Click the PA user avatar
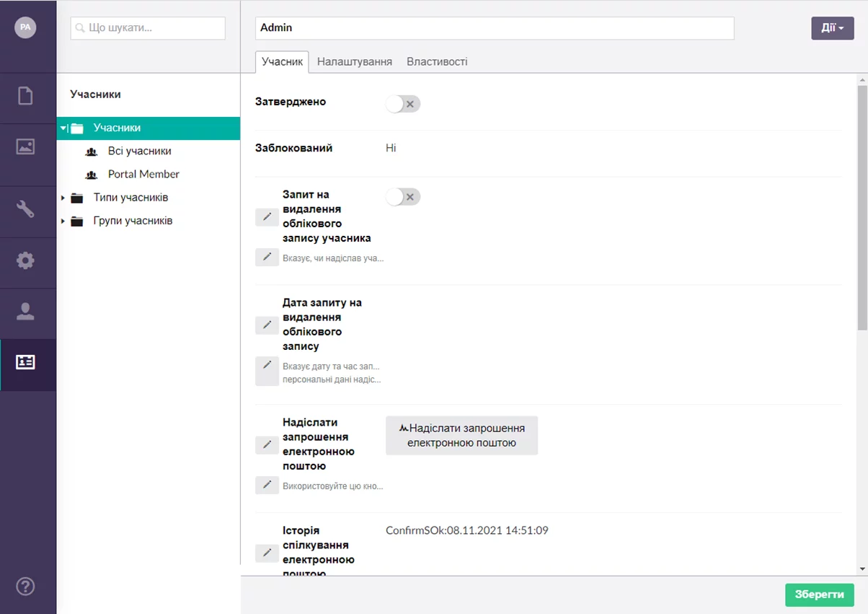 (x=25, y=27)
